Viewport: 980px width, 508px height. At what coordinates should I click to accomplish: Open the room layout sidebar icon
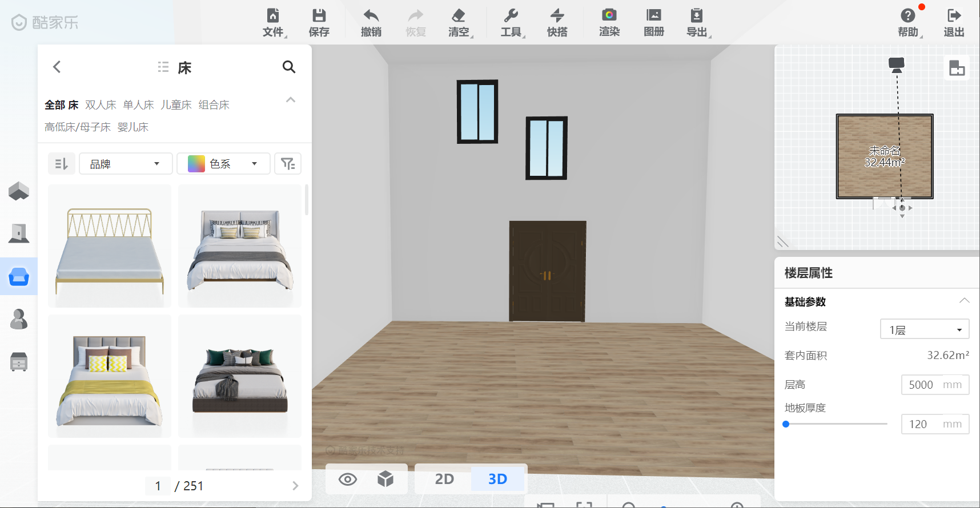(19, 191)
